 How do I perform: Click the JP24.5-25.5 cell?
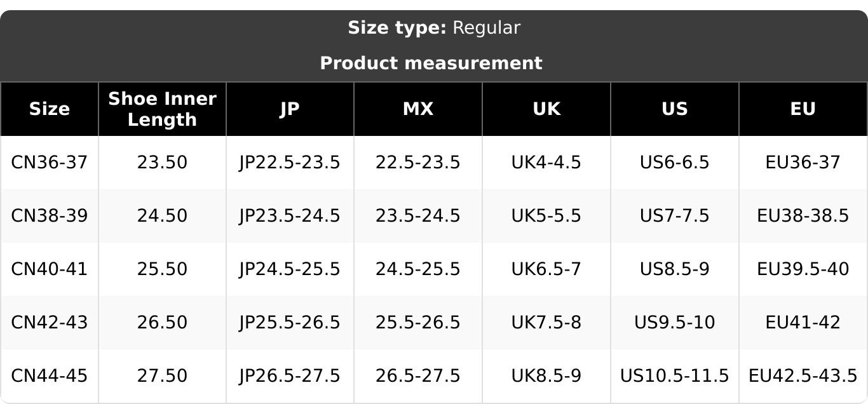[290, 269]
